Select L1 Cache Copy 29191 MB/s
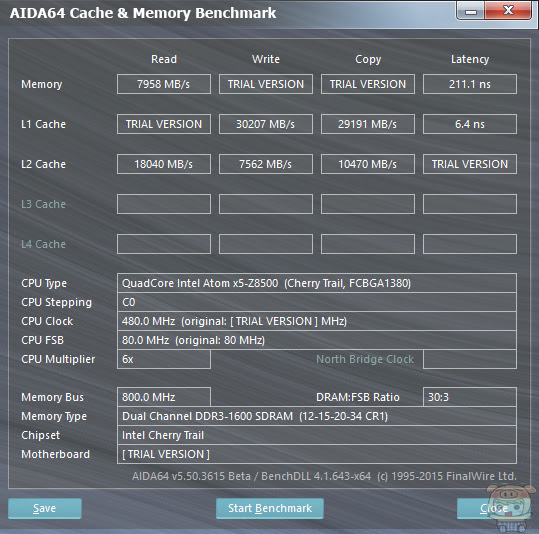Image resolution: width=539 pixels, height=534 pixels. [368, 124]
